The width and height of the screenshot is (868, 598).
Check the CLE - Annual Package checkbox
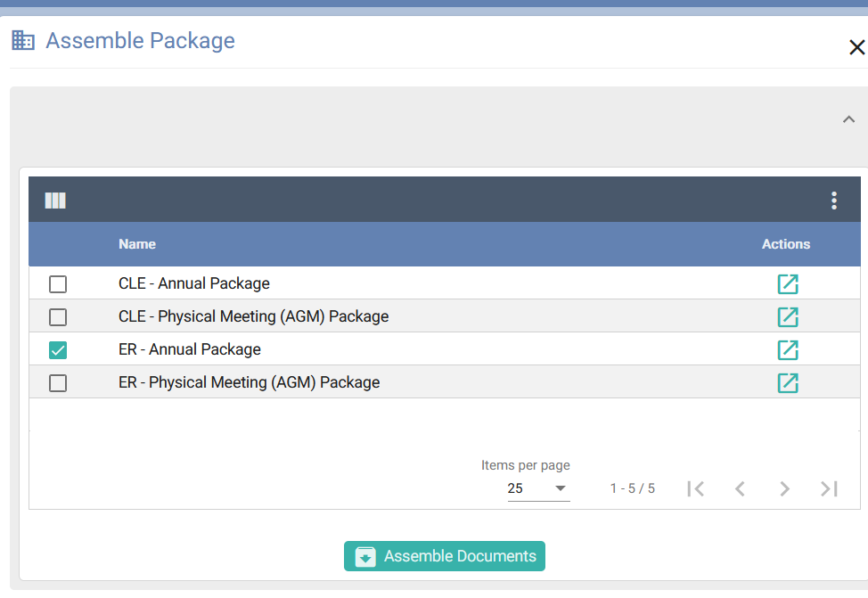(58, 284)
